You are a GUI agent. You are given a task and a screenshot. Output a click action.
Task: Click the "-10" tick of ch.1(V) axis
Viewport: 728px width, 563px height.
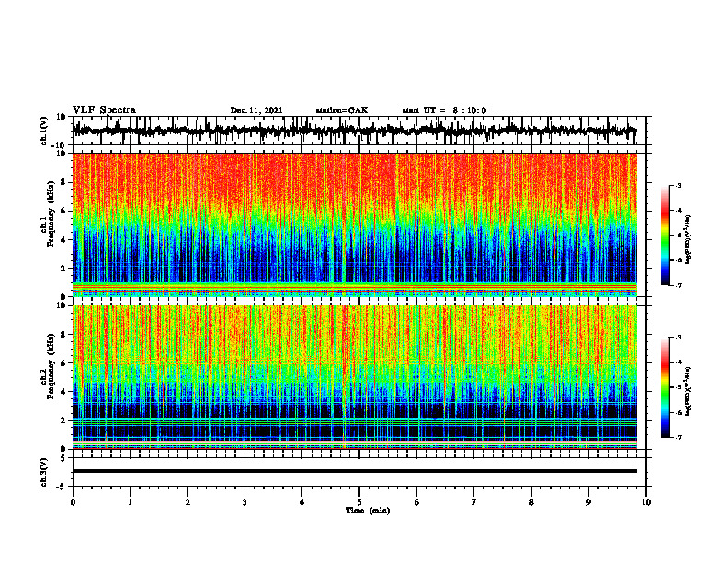(60, 144)
